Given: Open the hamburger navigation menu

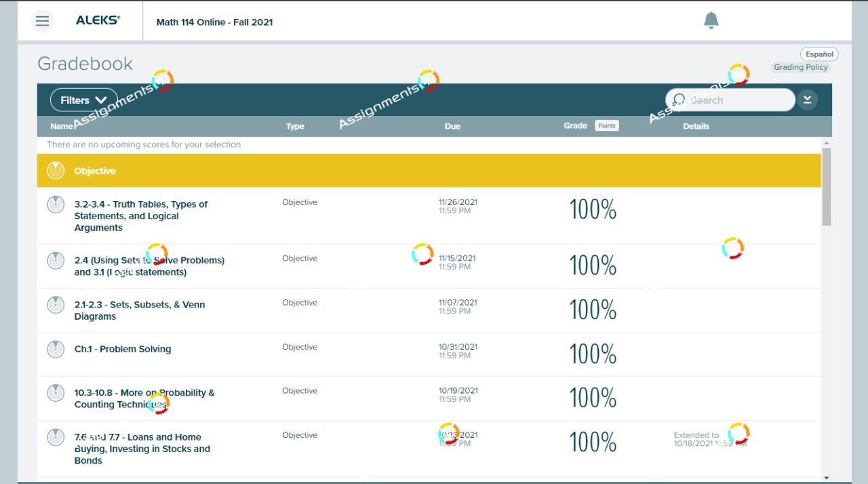Looking at the screenshot, I should 42,21.
